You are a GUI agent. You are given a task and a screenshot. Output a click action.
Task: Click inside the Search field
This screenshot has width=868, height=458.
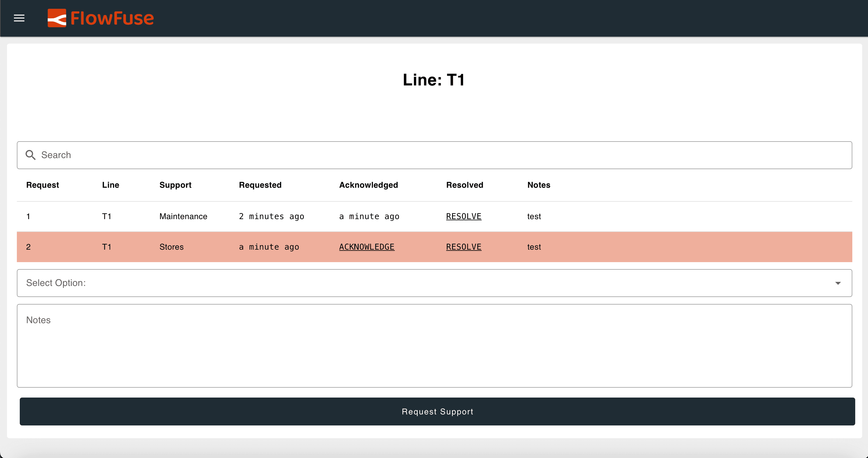tap(270, 155)
